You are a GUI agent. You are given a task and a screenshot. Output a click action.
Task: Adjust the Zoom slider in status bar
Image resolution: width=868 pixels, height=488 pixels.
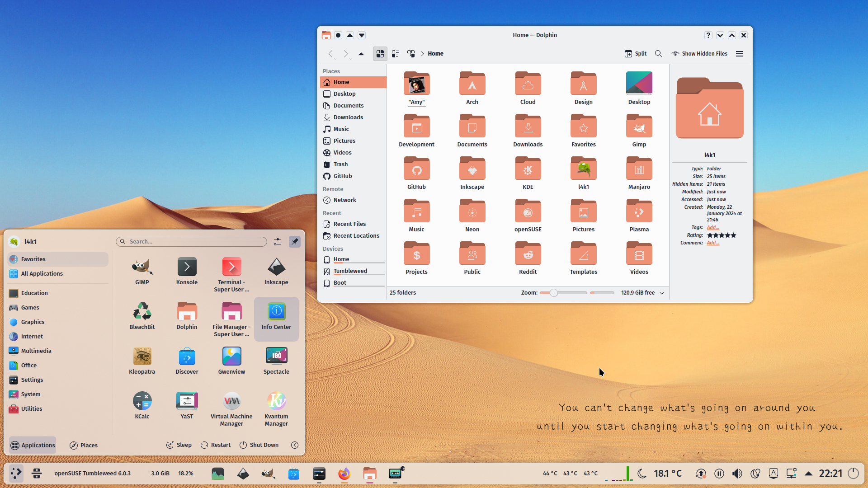[x=563, y=293]
